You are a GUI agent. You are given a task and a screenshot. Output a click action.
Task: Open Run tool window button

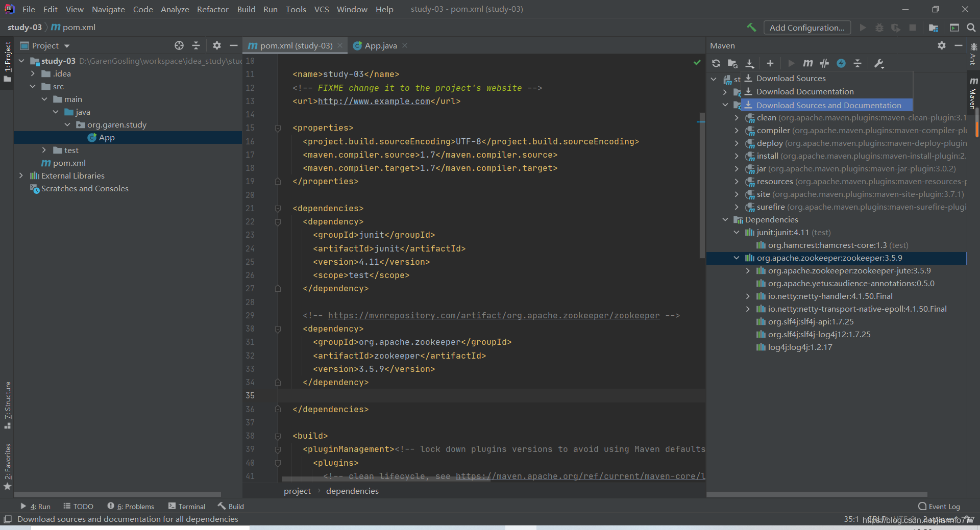coord(35,507)
